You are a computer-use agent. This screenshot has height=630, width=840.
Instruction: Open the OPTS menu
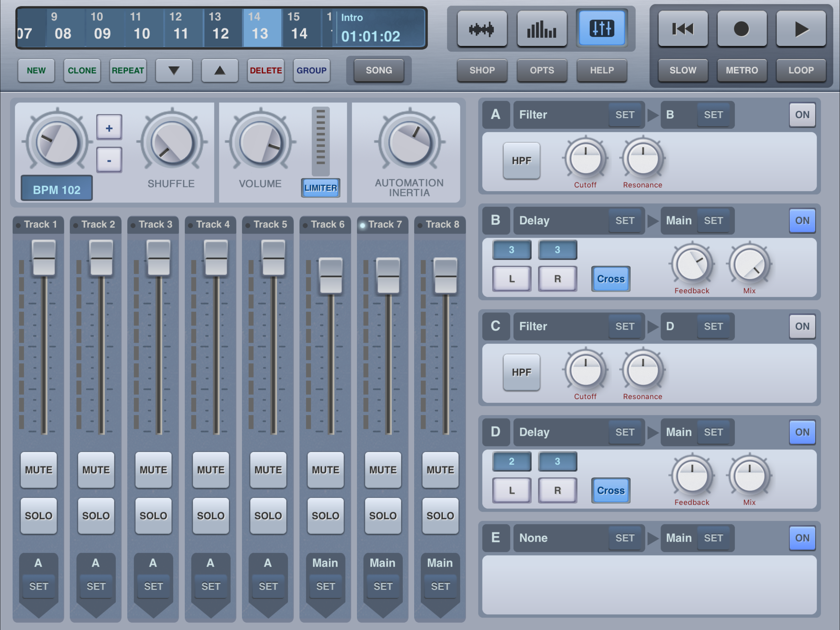[x=541, y=70]
